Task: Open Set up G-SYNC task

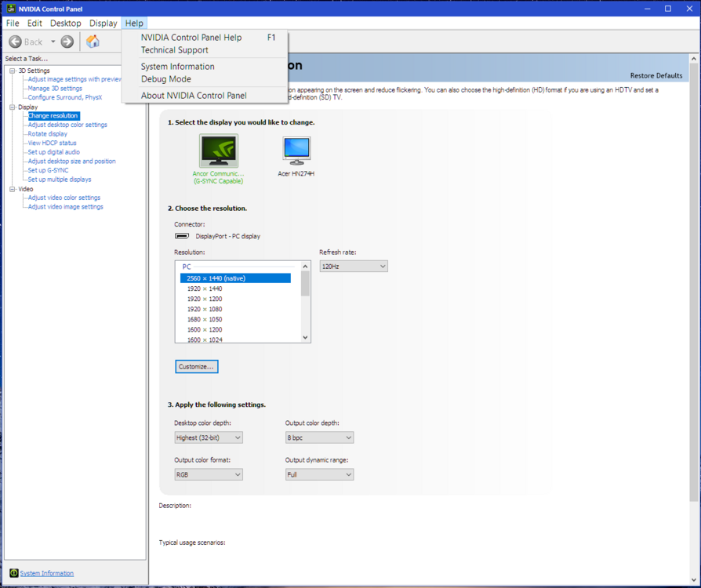Action: pyautogui.click(x=48, y=170)
